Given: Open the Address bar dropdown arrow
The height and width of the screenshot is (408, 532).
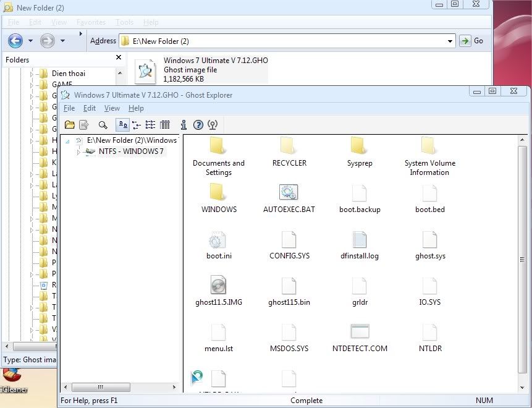Looking at the screenshot, I should 450,41.
